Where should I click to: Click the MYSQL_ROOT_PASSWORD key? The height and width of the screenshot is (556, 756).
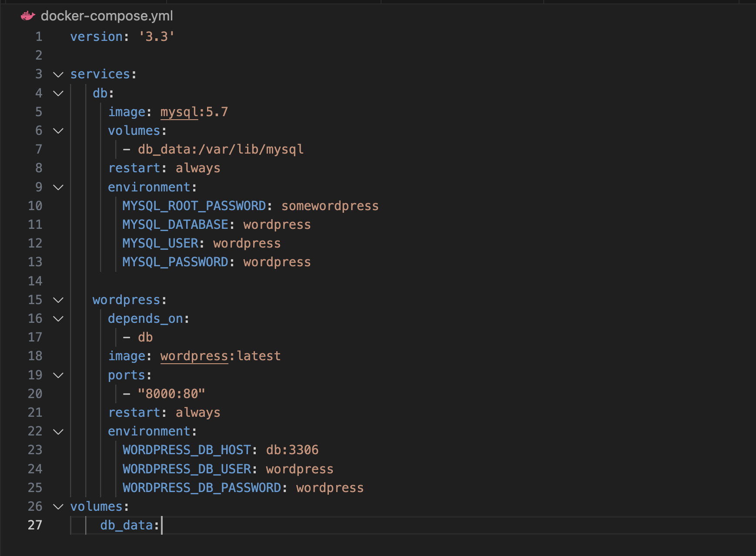[194, 206]
